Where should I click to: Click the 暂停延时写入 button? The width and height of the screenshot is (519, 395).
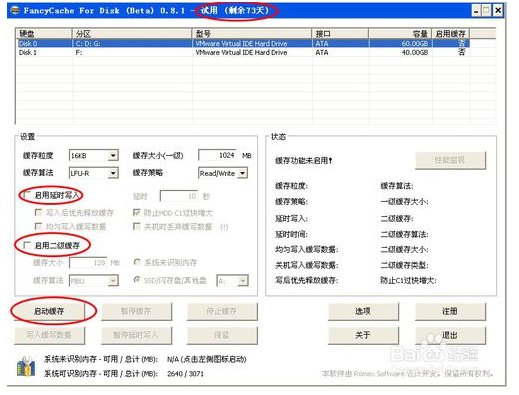click(136, 335)
